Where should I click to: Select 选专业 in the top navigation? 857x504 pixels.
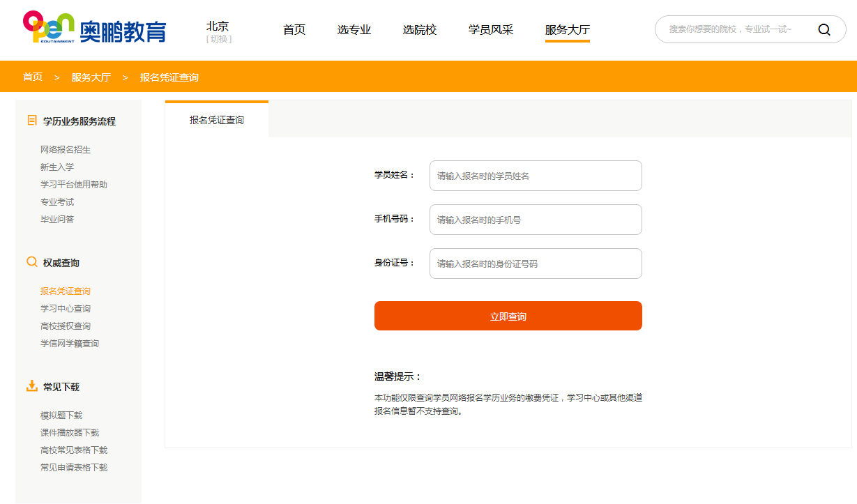[x=354, y=31]
